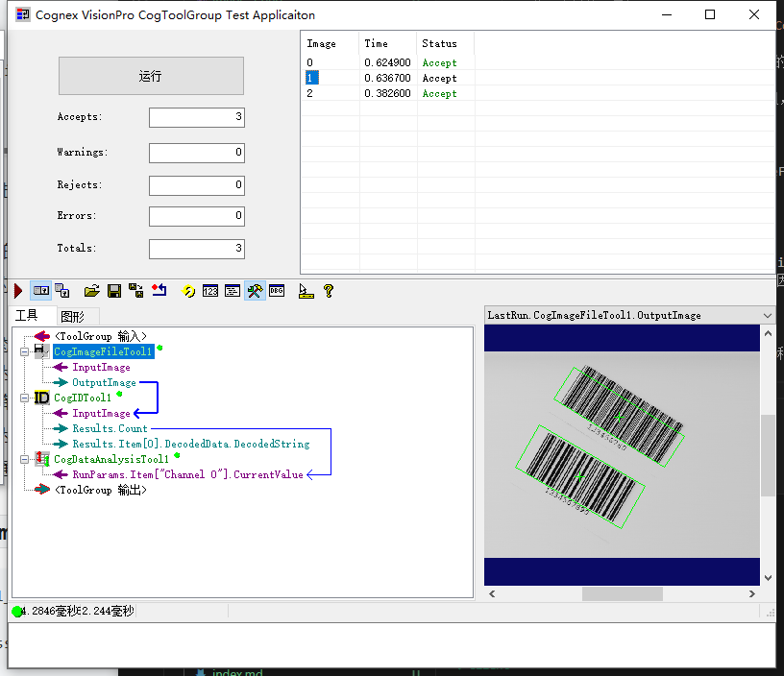
Task: Collapse the CogImageFileTool1 tree node
Action: tap(24, 351)
